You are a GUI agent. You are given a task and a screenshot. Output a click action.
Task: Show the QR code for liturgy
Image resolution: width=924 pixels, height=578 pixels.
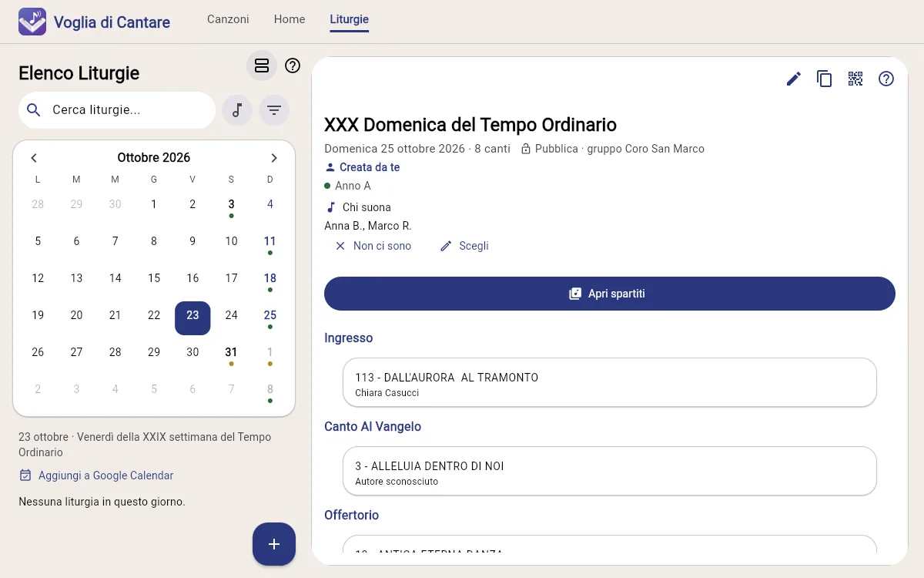(855, 79)
